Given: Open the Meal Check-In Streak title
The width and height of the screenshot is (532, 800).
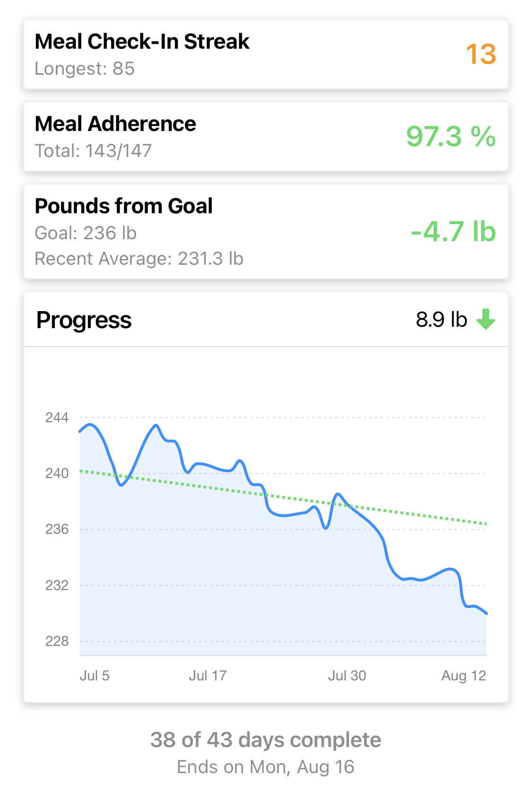Looking at the screenshot, I should tap(142, 42).
